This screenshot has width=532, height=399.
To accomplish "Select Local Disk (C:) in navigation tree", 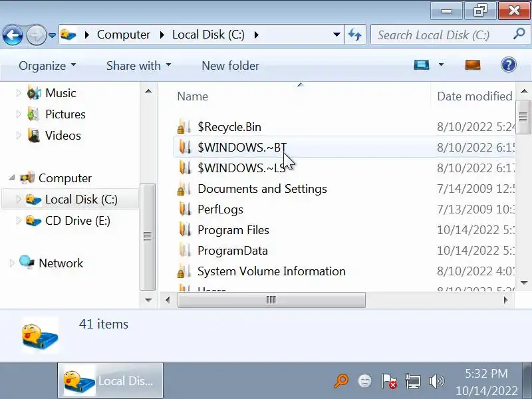I will tap(81, 199).
